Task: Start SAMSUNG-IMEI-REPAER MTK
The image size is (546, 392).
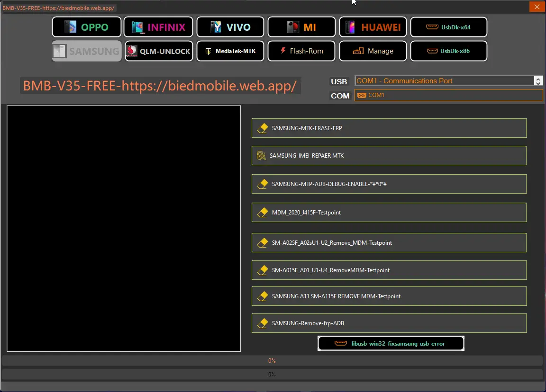Action: tap(389, 156)
